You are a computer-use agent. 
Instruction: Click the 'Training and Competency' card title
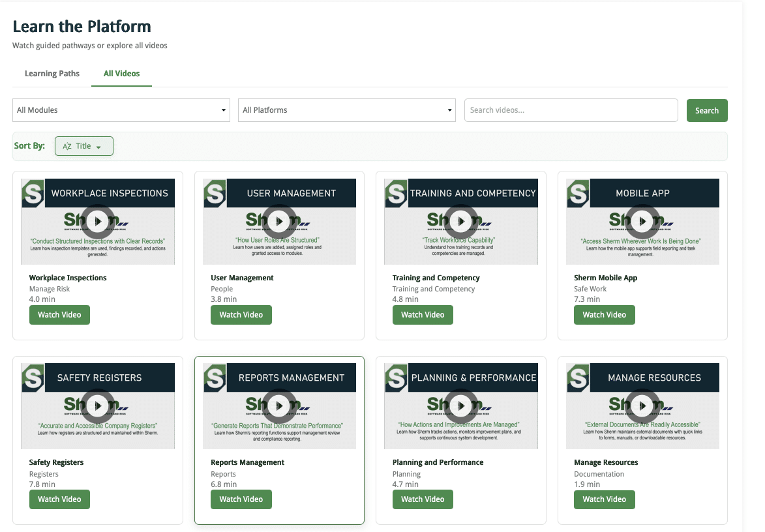[436, 278]
